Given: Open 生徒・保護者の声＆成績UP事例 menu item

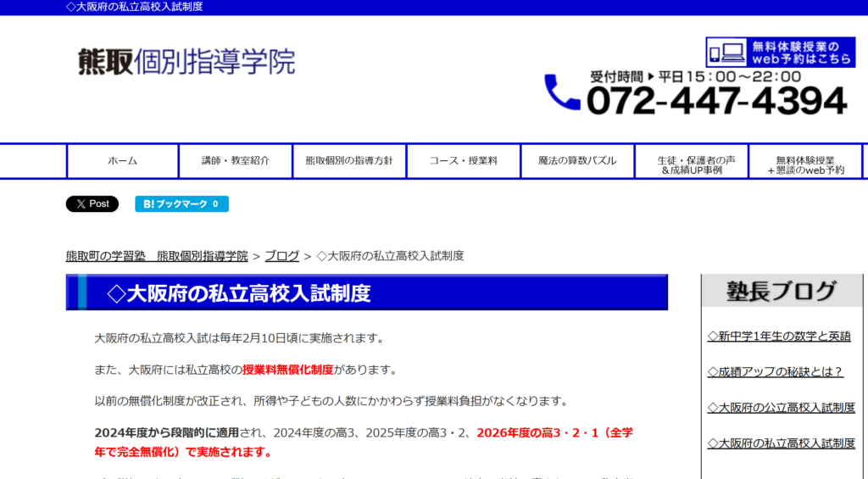Looking at the screenshot, I should pyautogui.click(x=692, y=161).
